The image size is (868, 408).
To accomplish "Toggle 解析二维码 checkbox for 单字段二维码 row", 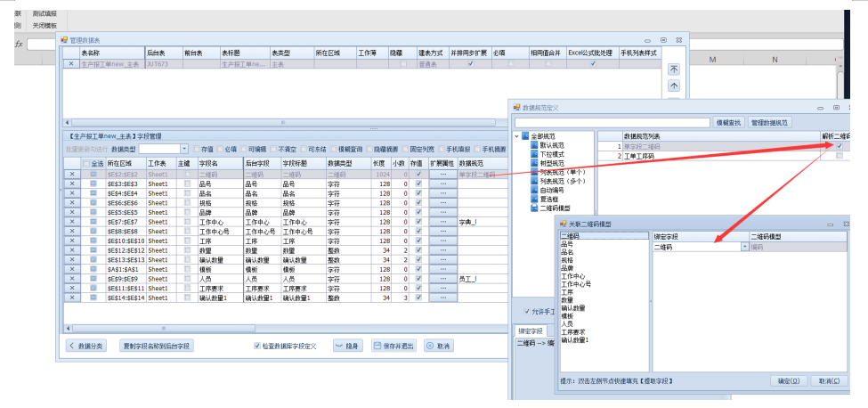I will click(839, 146).
